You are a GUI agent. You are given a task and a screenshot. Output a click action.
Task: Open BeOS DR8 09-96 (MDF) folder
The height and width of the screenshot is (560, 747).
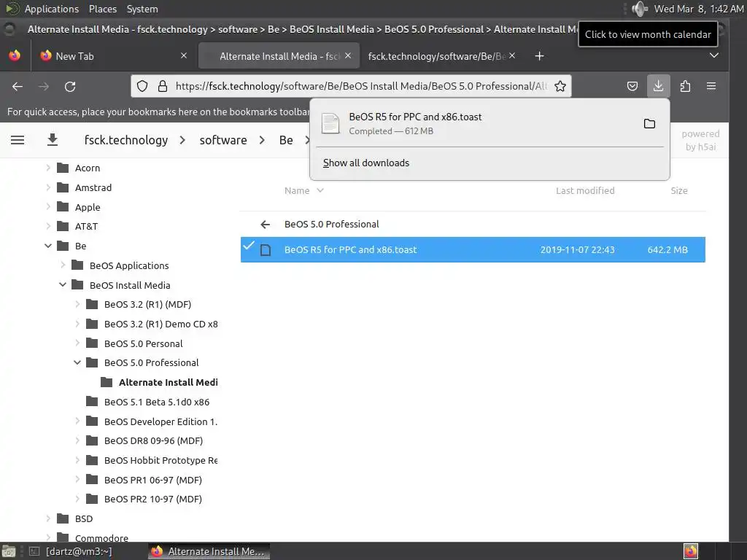[x=153, y=441]
